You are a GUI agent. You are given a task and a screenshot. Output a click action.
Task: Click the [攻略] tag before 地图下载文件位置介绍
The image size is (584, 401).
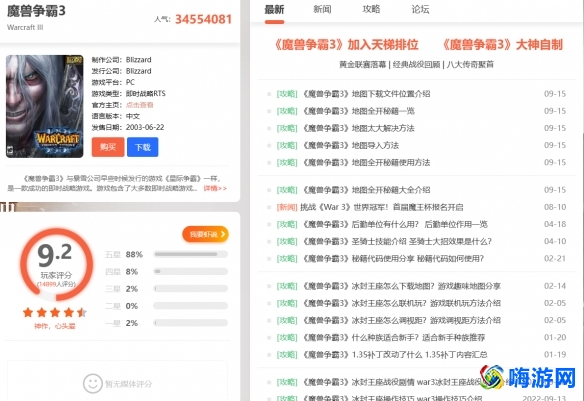pos(287,94)
